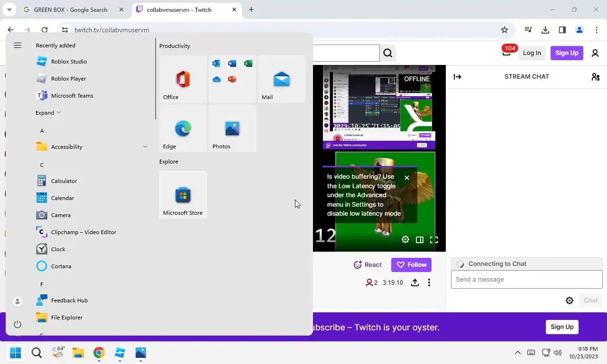Image resolution: width=607 pixels, height=364 pixels.
Task: Click the Send a message field
Action: click(x=527, y=280)
